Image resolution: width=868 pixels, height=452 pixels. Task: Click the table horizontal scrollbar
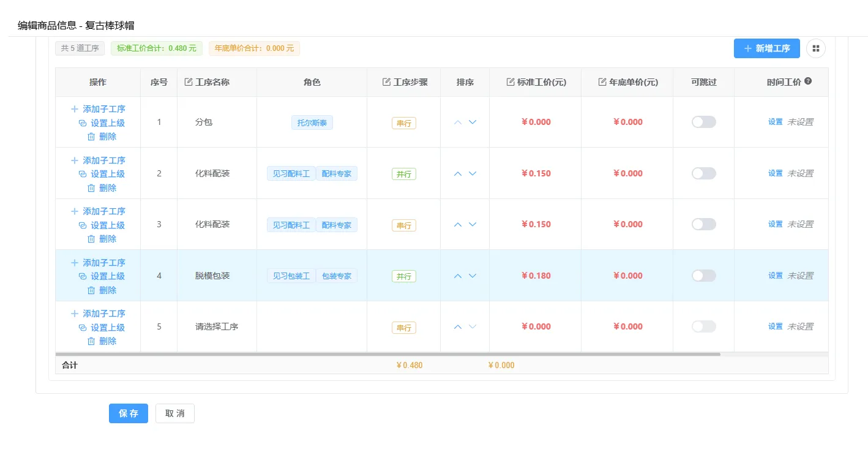click(x=388, y=354)
